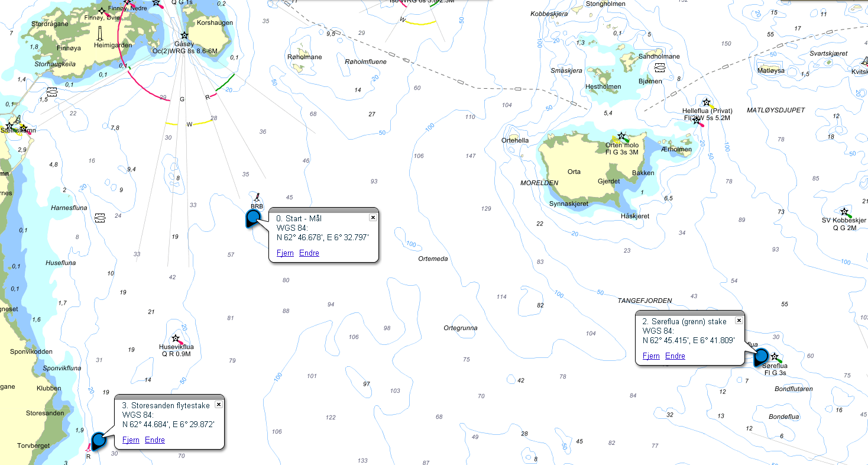
Task: Click the Røholmfluene label
Action: tap(365, 61)
